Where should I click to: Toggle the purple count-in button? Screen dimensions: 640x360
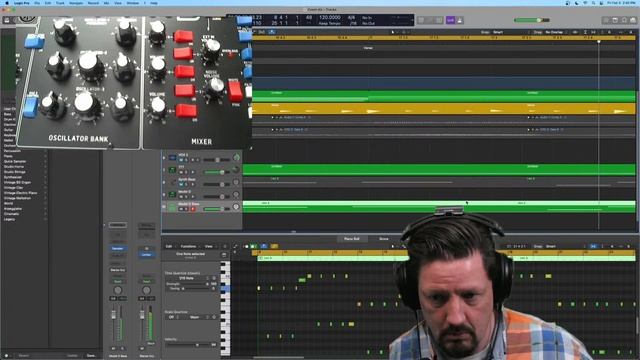[450, 20]
